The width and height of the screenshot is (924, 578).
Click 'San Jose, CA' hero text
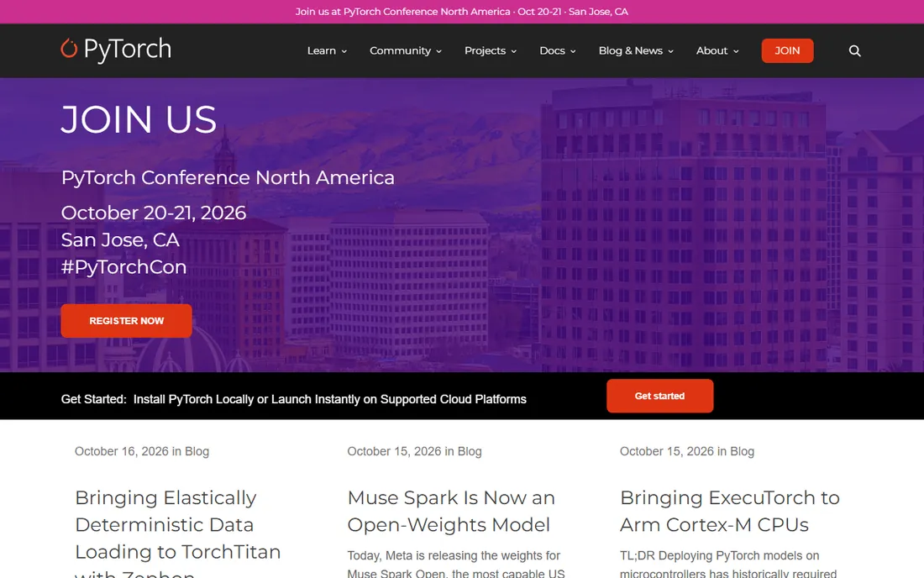click(x=119, y=239)
